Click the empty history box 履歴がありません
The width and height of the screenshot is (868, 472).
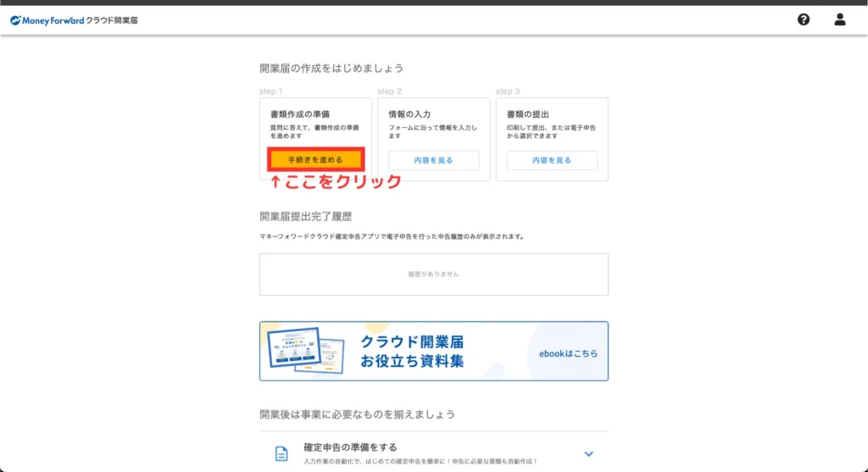[x=433, y=275]
